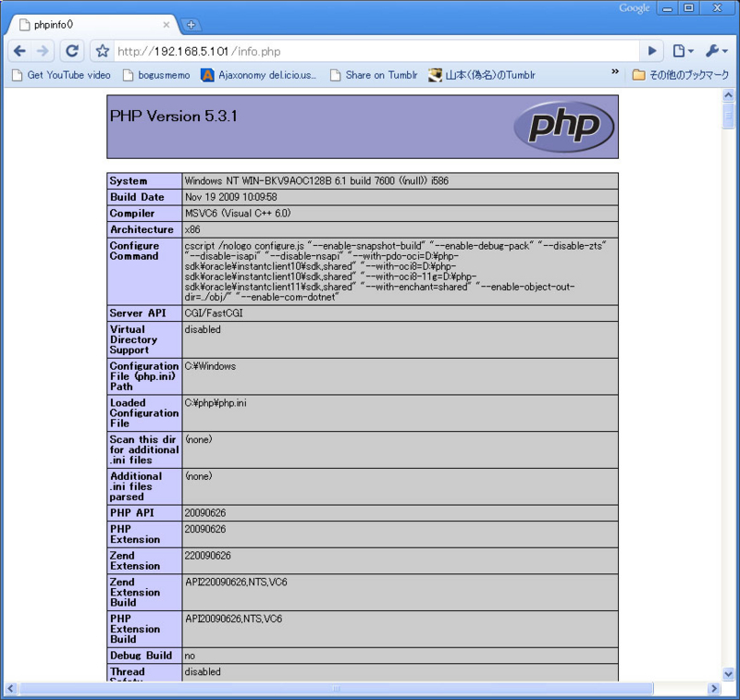Image resolution: width=740 pixels, height=700 pixels.
Task: Click the 'Additional .ini files parsed' label
Action: [136, 486]
